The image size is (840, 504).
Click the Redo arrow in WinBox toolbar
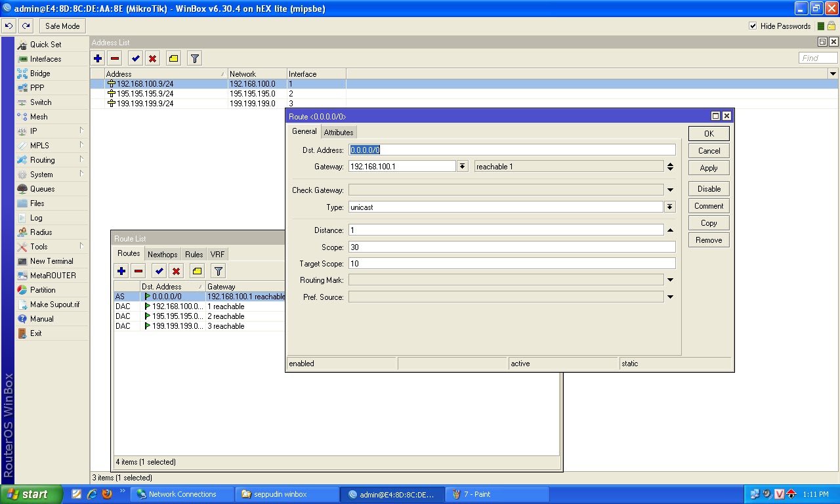(26, 26)
